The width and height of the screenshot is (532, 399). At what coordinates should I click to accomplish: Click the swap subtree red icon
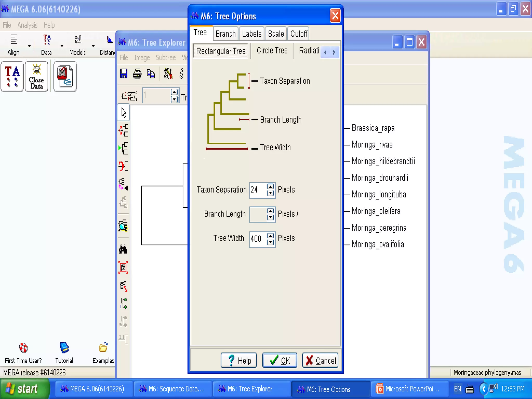point(123,166)
